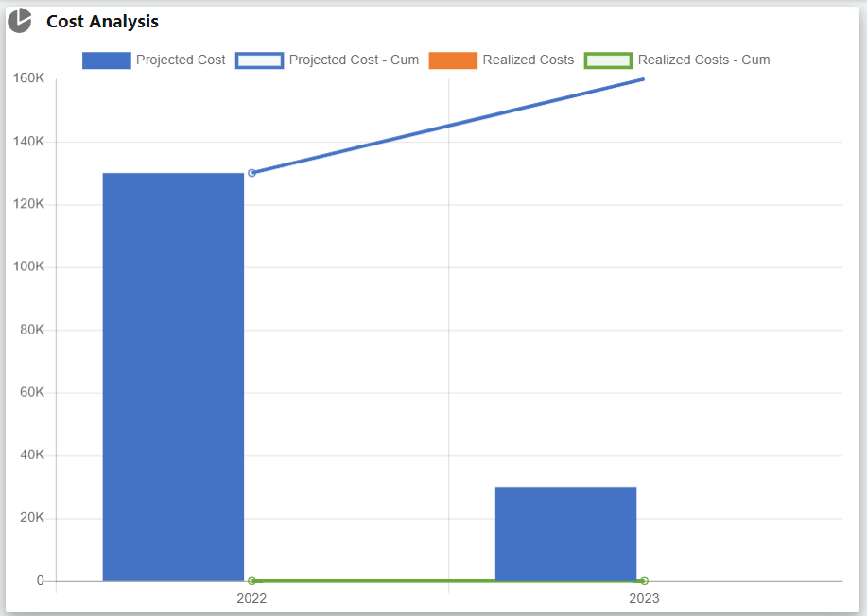
Task: Click the Realized Costs - Cum legend label
Action: [x=703, y=60]
